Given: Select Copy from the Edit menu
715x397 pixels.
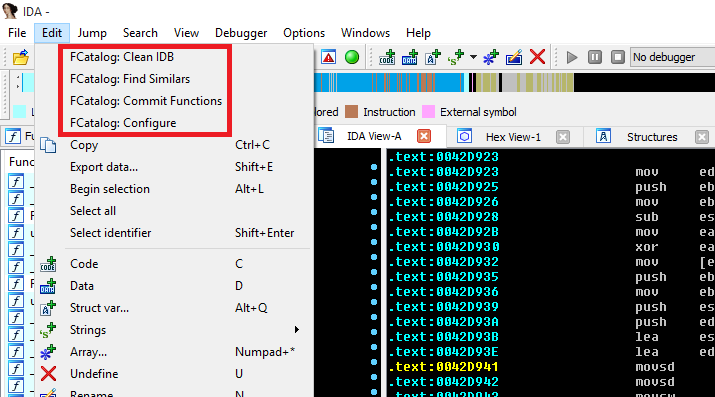Looking at the screenshot, I should pyautogui.click(x=174, y=145).
